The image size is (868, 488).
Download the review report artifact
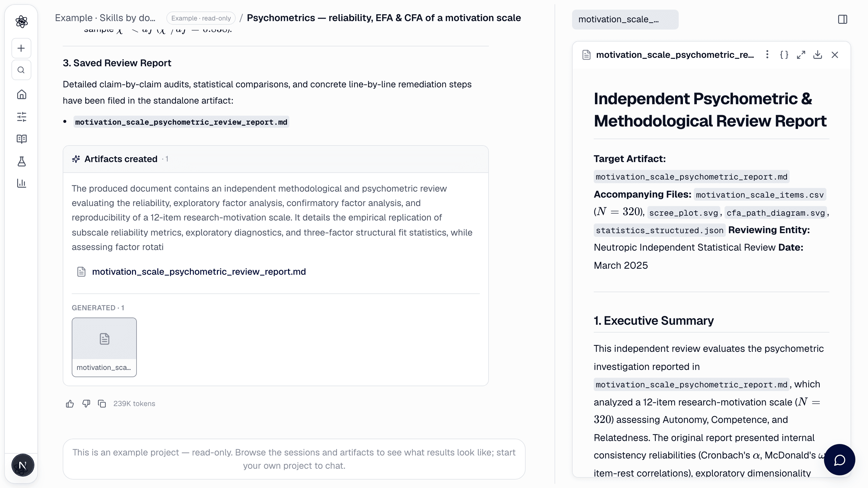pos(817,55)
